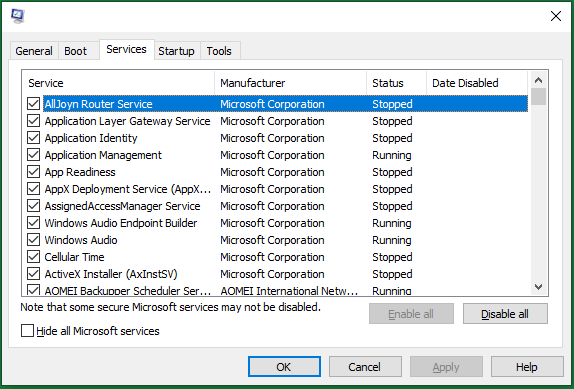Screen dimensions: 574x389
Task: Switch to the General tab
Action: click(x=34, y=51)
